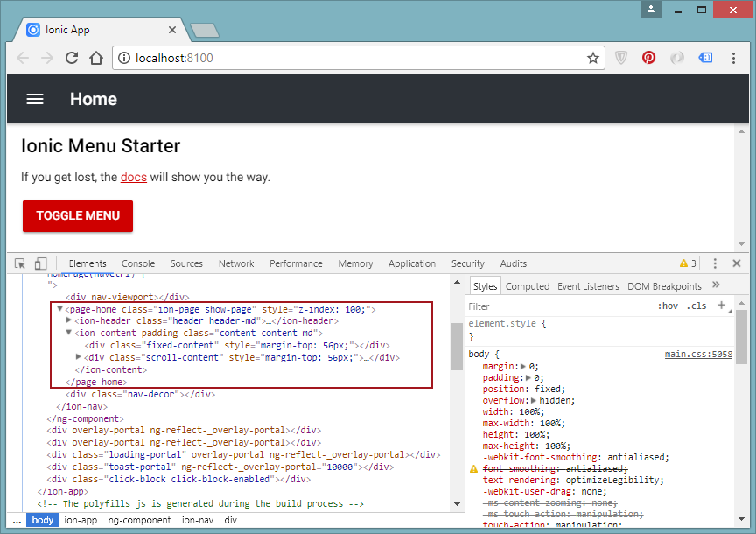Click the Styles pane scrollbar thumb
The image size is (756, 534).
point(741,337)
